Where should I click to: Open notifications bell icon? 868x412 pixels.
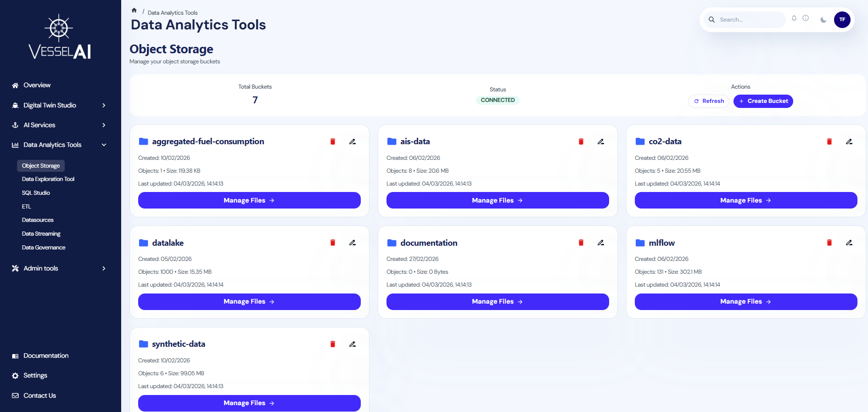794,18
